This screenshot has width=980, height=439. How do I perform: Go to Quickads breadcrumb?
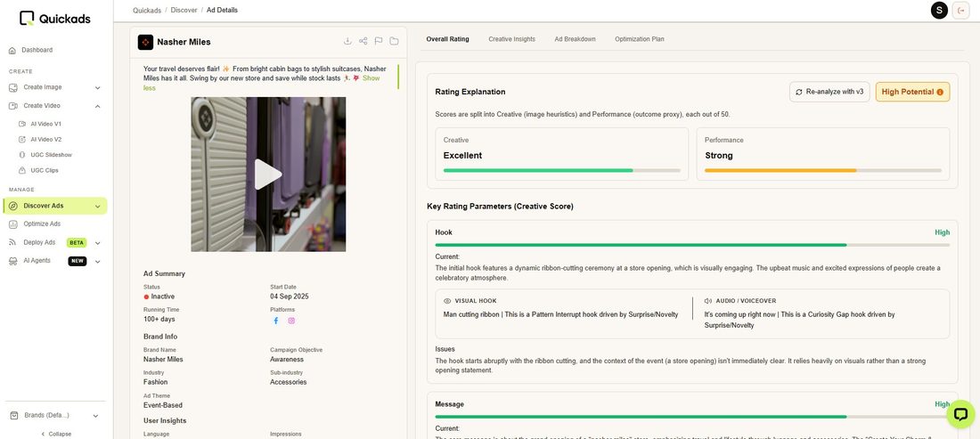tap(147, 10)
